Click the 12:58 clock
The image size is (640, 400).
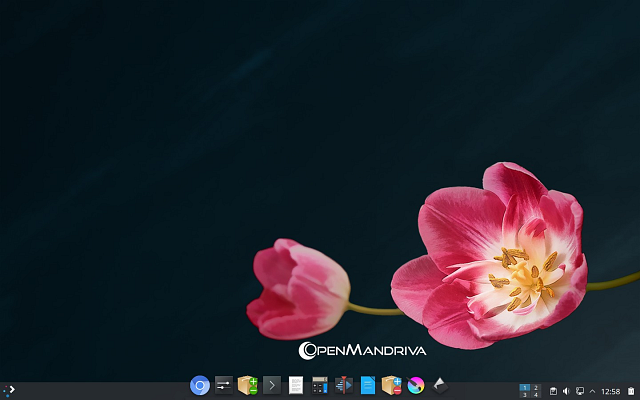(611, 391)
